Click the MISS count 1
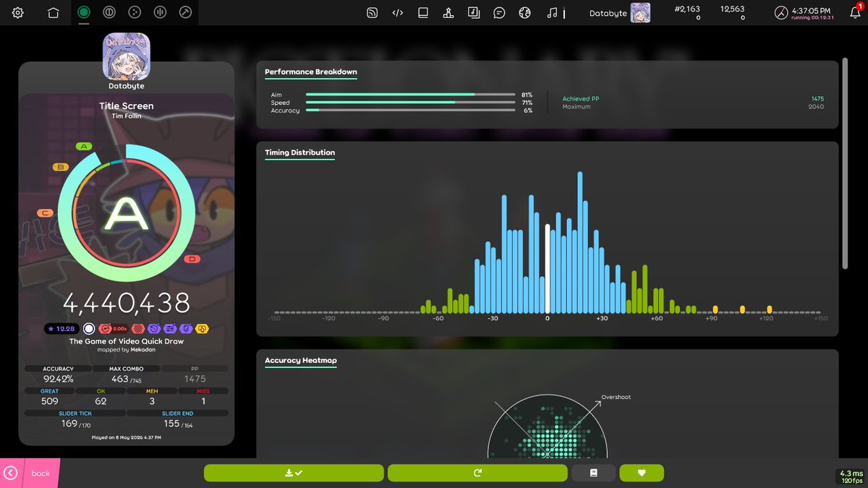868x488 pixels. click(x=203, y=401)
